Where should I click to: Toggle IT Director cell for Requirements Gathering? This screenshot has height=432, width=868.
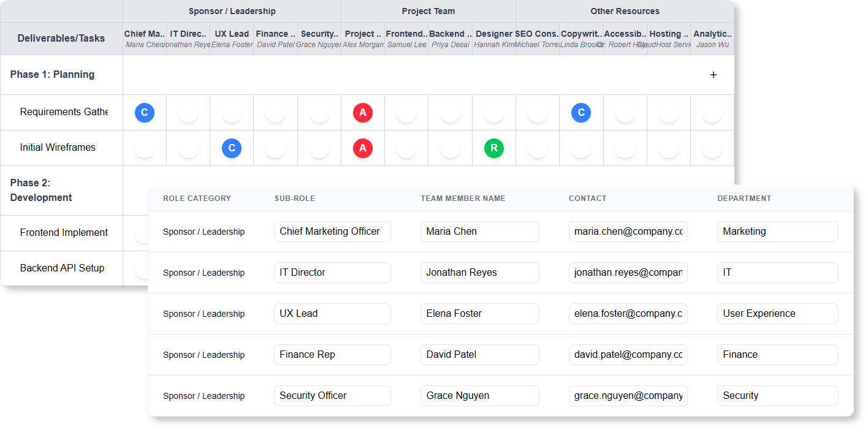pos(188,112)
